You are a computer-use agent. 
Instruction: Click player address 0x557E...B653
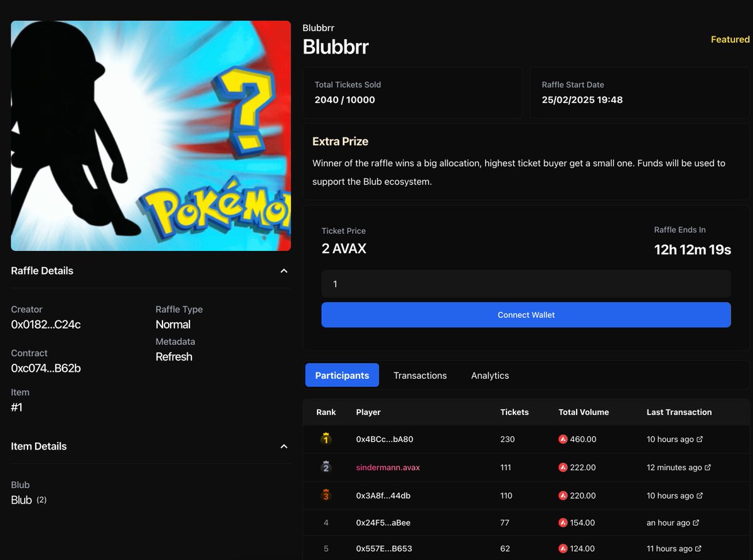[384, 549]
